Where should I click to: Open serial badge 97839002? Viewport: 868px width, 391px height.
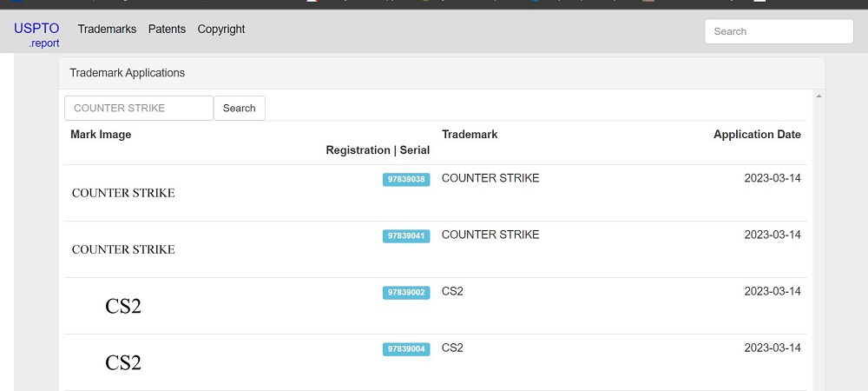[405, 293]
